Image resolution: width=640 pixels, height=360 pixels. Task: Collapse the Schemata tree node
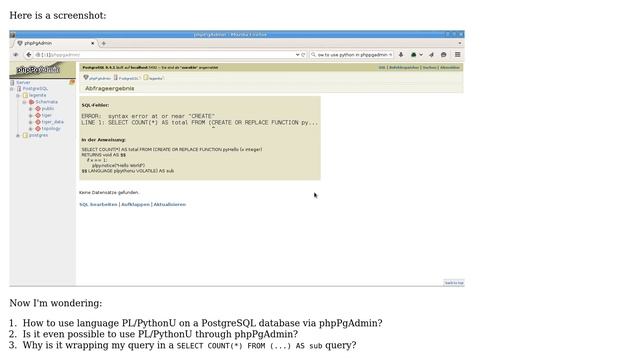click(24, 102)
